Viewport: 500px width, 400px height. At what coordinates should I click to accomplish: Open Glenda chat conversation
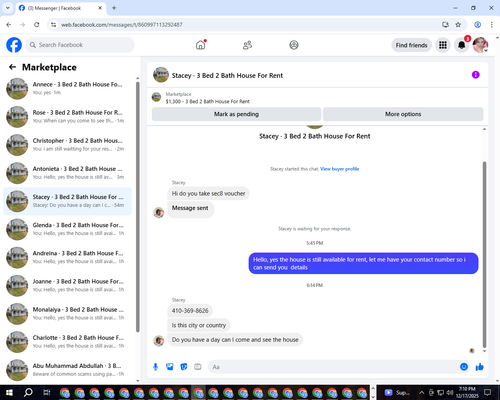click(x=67, y=229)
